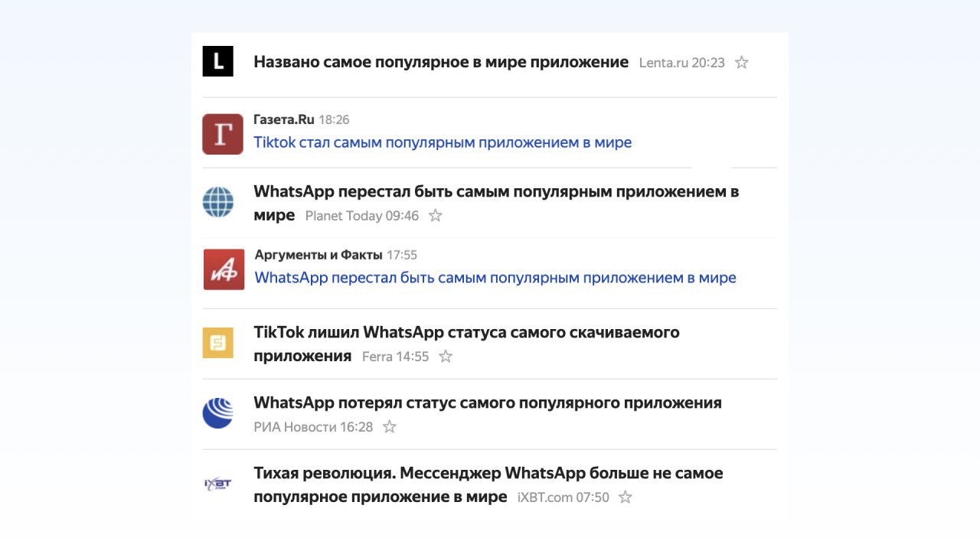This screenshot has height=551, width=980.
Task: Open bold Planet Today headline WhatsApp перестал быть
Action: pos(496,203)
